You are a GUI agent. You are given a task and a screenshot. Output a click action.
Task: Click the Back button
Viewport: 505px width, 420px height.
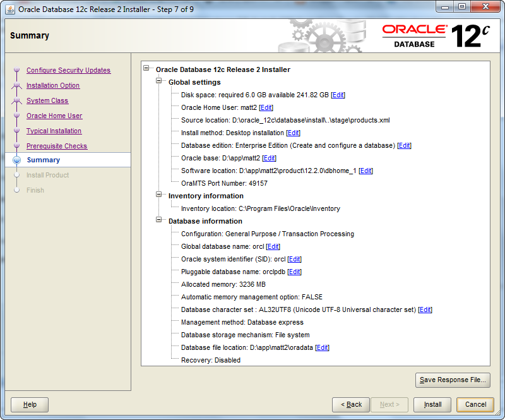pos(351,404)
